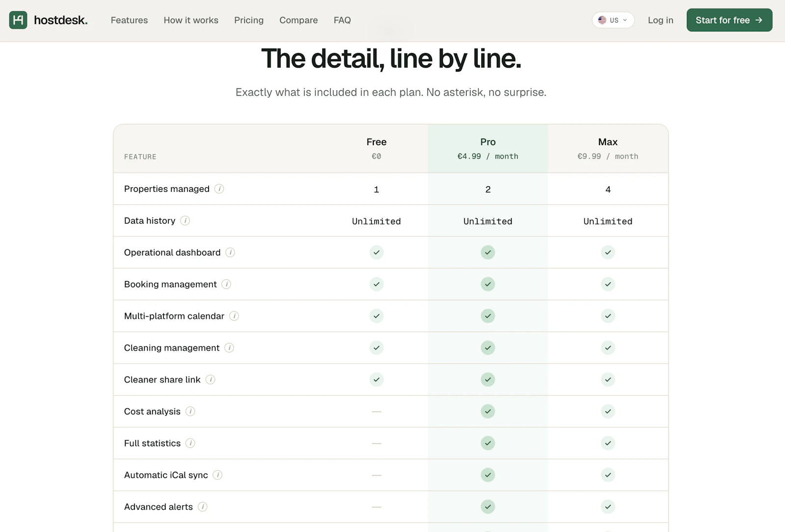Viewport: 785px width, 532px height.
Task: Click Max checkmark in Cleaning management row
Action: coord(608,348)
